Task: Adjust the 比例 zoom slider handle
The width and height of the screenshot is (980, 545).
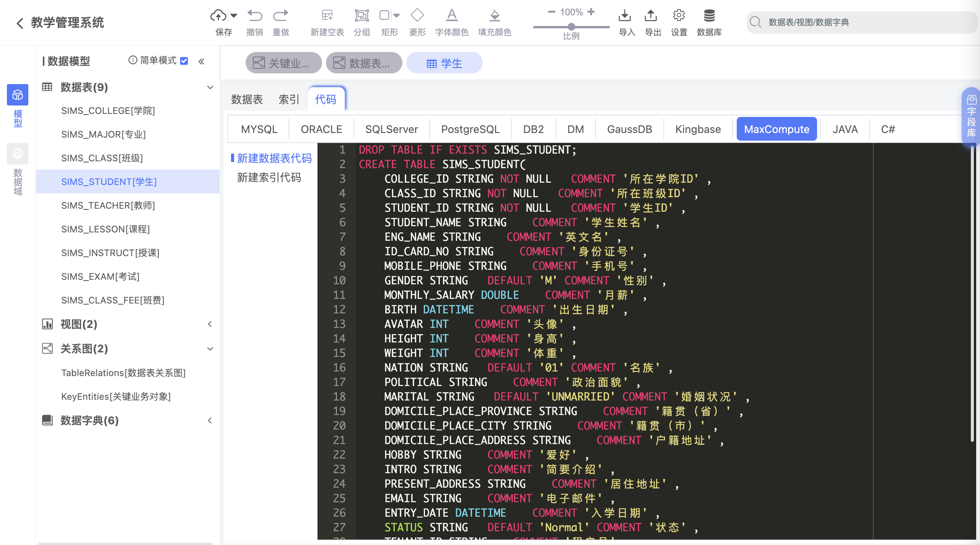Action: click(571, 27)
